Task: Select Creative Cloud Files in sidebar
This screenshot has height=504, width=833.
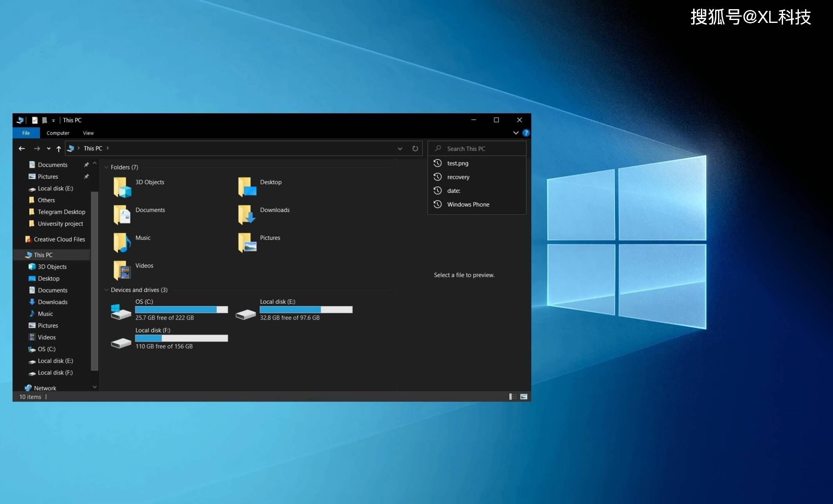Action: [x=59, y=239]
